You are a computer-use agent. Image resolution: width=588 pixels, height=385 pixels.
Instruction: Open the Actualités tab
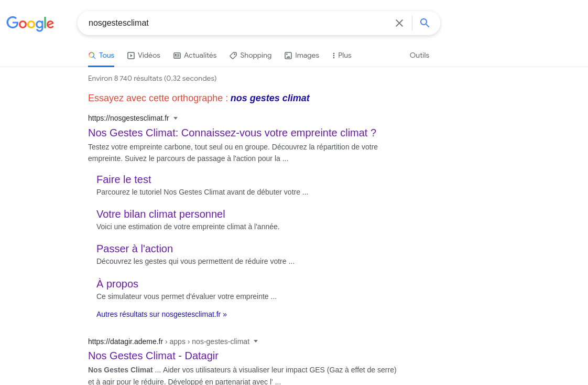click(x=195, y=56)
